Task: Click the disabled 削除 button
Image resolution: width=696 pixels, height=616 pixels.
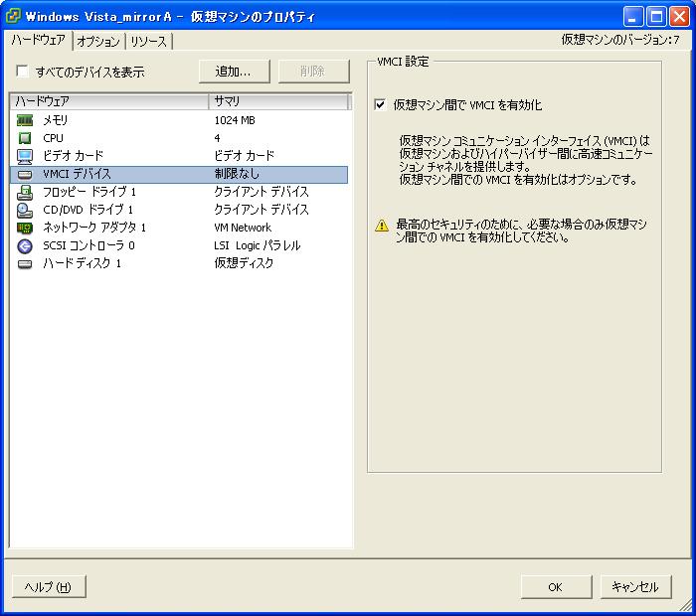Action: tap(314, 71)
